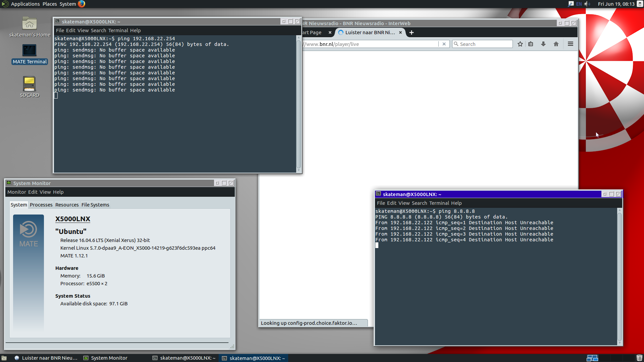Switch to Resources tab in System Monitor

click(67, 205)
